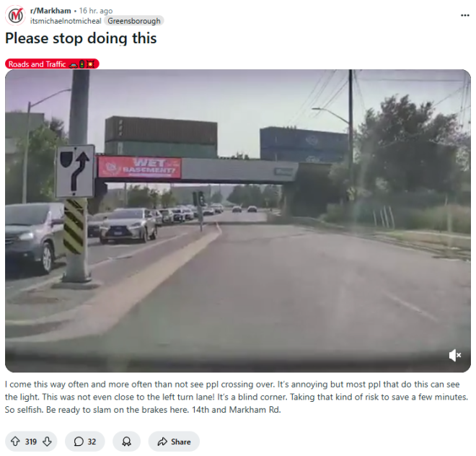Filter by Roads and Traffic flair
The width and height of the screenshot is (476, 456).
(52, 63)
